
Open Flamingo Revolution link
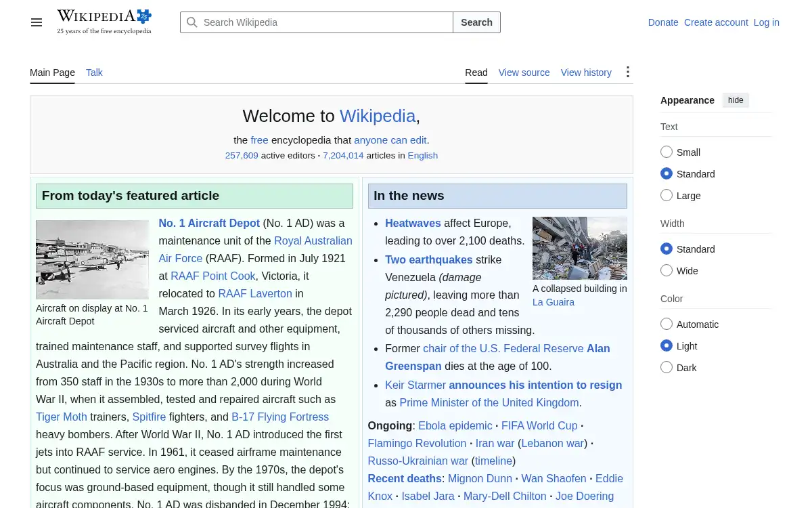[x=417, y=443]
